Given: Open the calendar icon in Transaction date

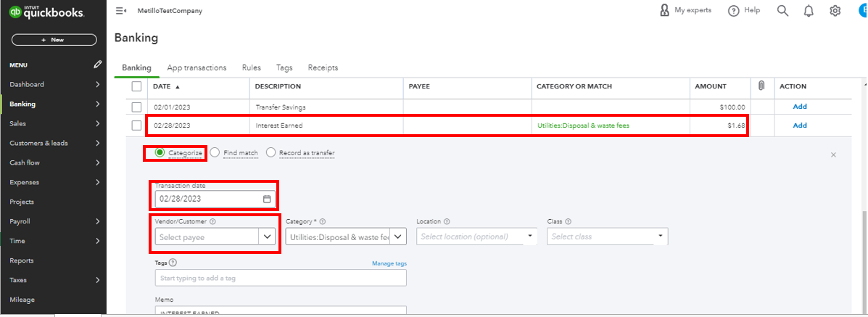Looking at the screenshot, I should pyautogui.click(x=267, y=199).
